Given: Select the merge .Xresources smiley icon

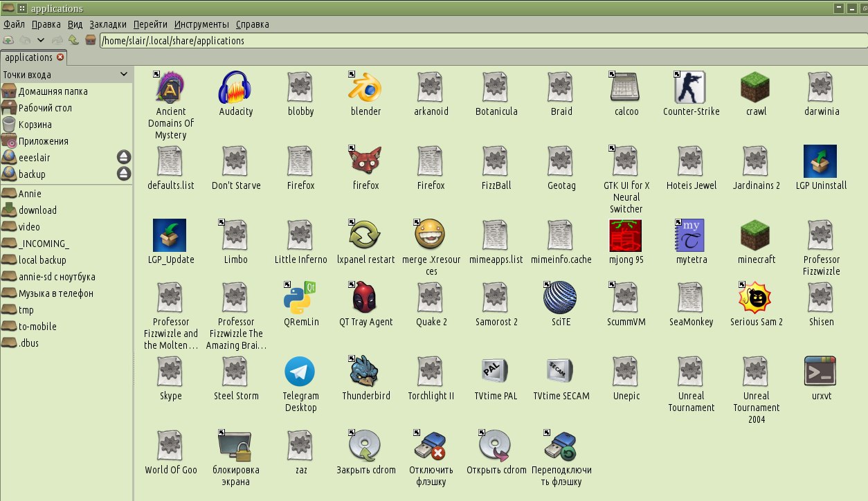Looking at the screenshot, I should [431, 235].
